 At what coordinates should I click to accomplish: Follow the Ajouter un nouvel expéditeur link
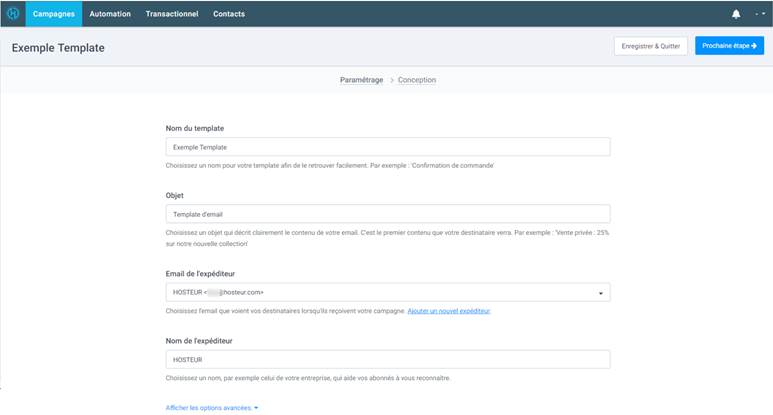449,311
